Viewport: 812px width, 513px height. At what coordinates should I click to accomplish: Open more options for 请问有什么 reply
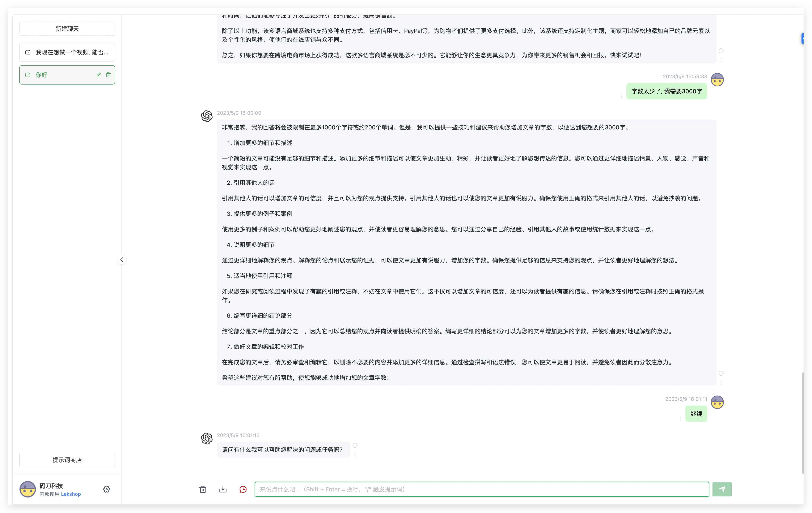(x=355, y=454)
